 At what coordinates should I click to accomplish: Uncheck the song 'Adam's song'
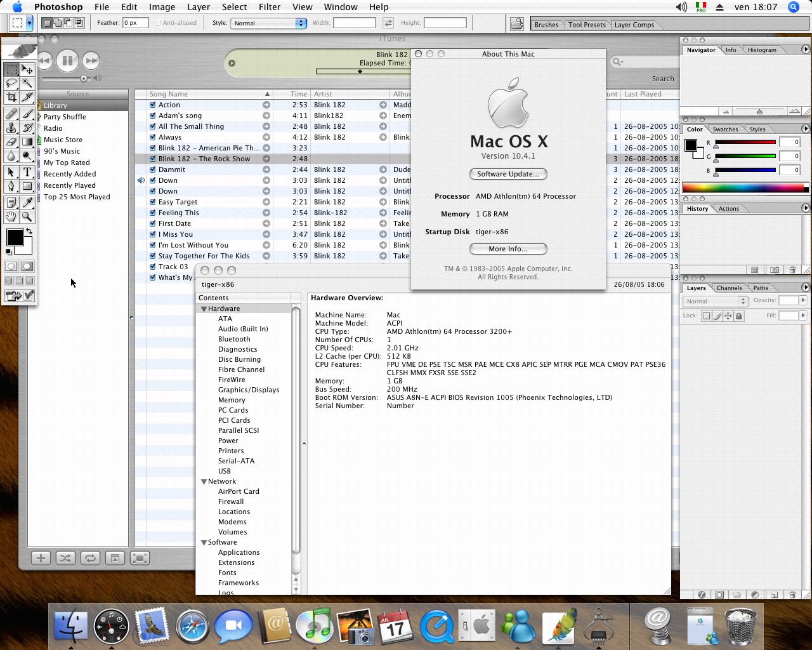[x=153, y=116]
